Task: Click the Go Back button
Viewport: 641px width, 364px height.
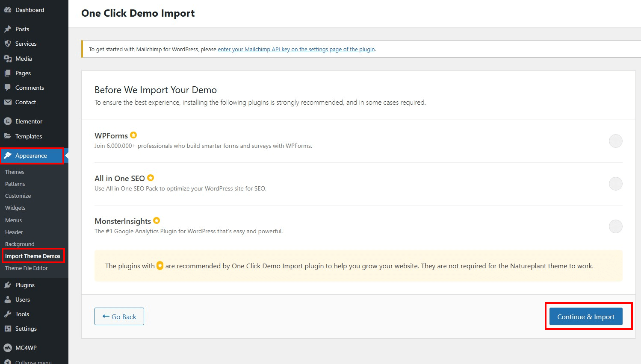Action: [x=119, y=317]
